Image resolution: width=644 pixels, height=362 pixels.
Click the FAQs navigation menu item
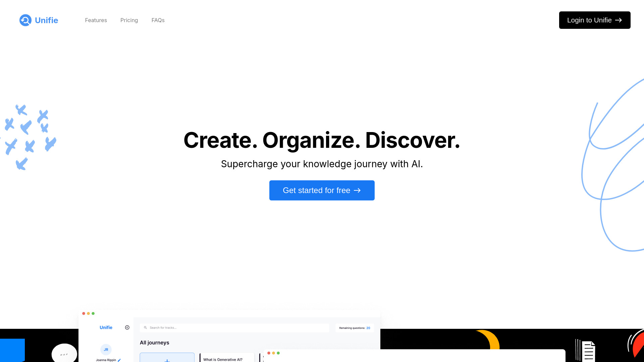click(x=158, y=20)
